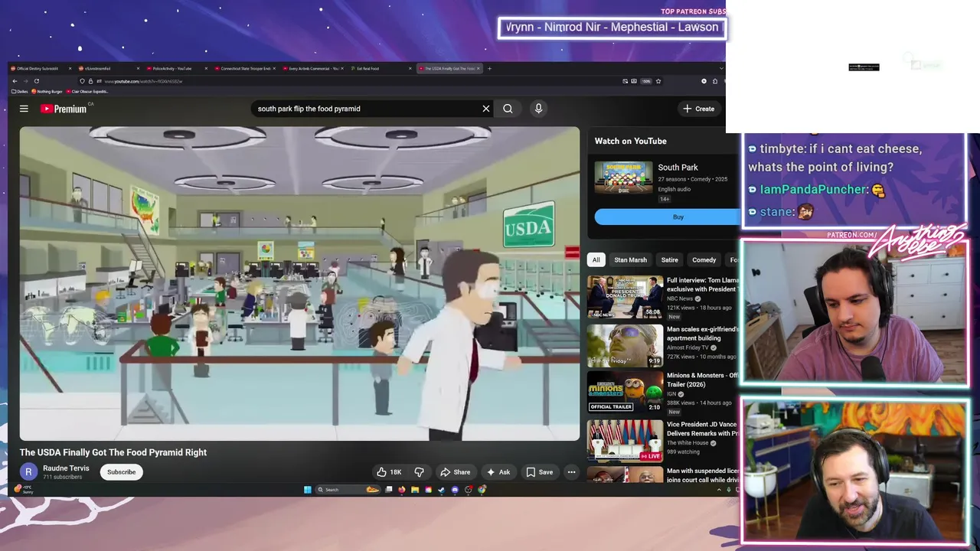Select the Stan Marsh filter chip
This screenshot has height=551, width=980.
(x=630, y=260)
